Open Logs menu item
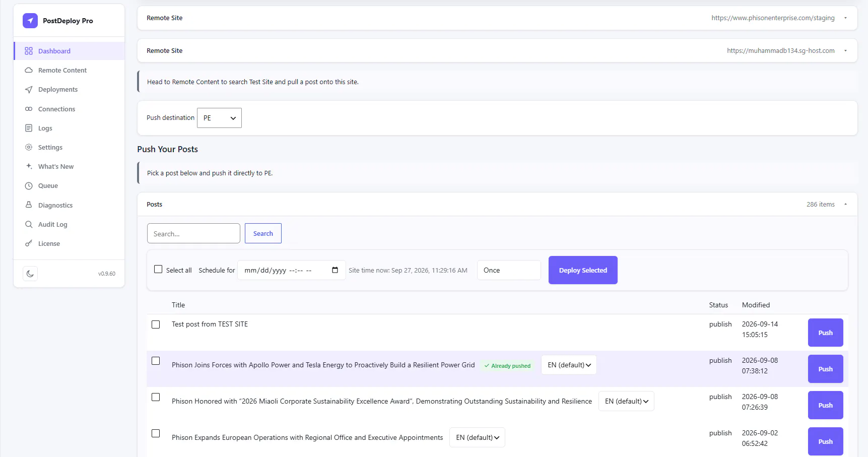868x457 pixels. pyautogui.click(x=69, y=128)
